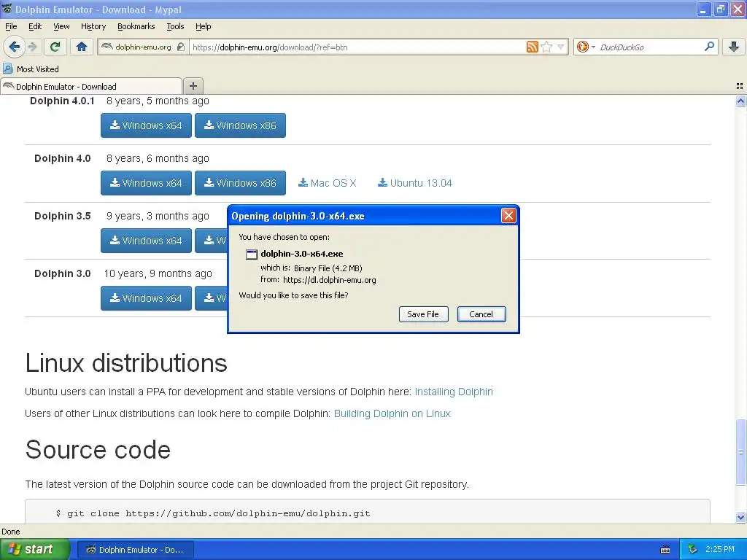Open the Tools menu
This screenshot has width=747, height=560.
pos(175,26)
